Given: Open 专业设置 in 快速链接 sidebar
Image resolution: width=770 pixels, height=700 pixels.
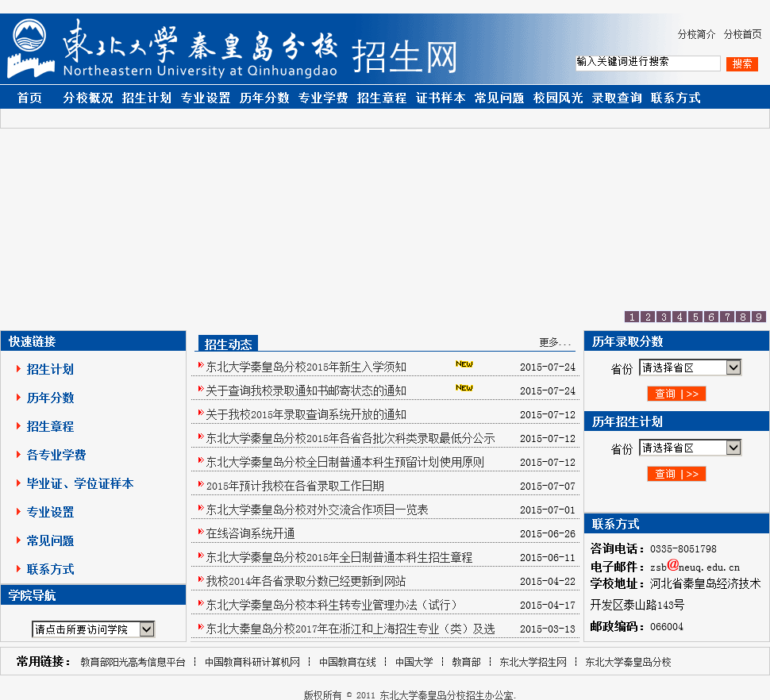Looking at the screenshot, I should point(50,512).
